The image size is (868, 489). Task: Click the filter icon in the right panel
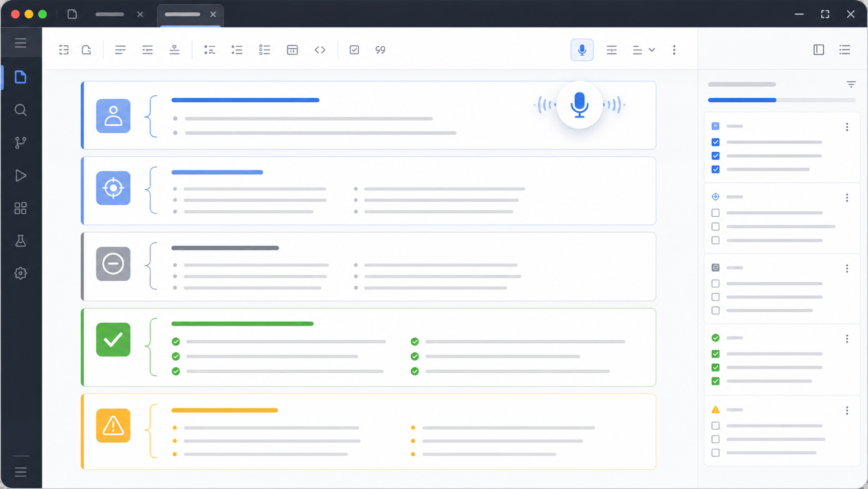[851, 84]
